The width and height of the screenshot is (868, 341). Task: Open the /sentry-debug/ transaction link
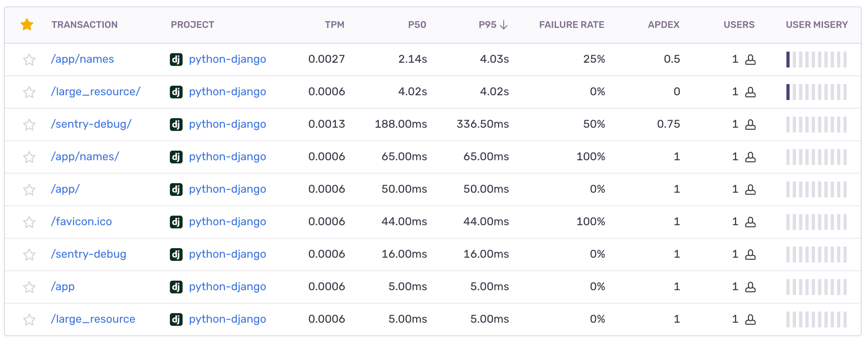91,124
